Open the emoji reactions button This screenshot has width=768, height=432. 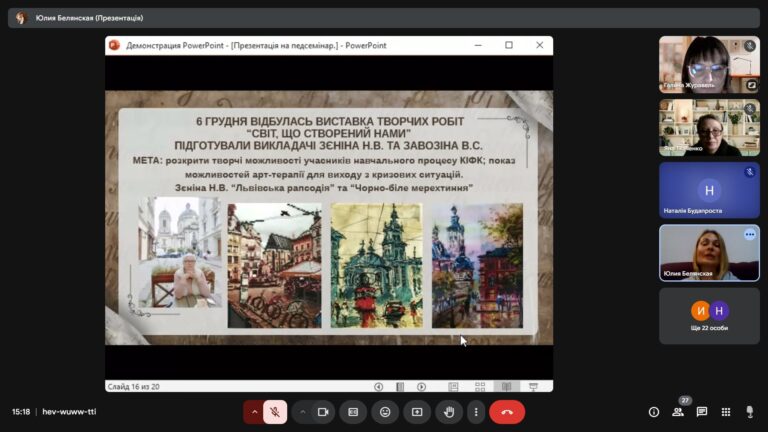pyautogui.click(x=385, y=412)
